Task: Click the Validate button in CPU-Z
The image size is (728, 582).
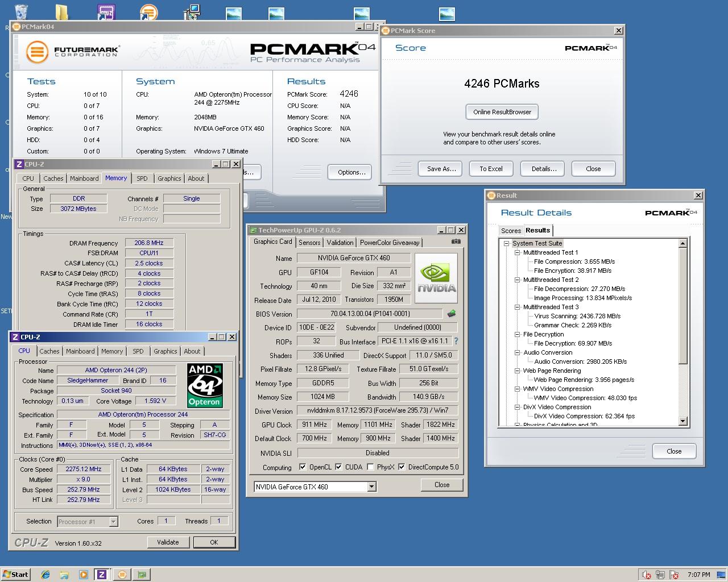Action: coord(168,542)
